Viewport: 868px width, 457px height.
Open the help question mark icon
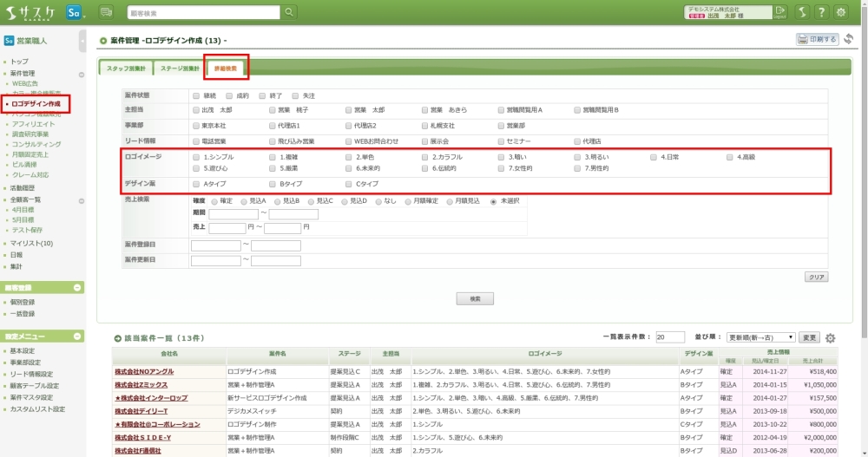[821, 12]
